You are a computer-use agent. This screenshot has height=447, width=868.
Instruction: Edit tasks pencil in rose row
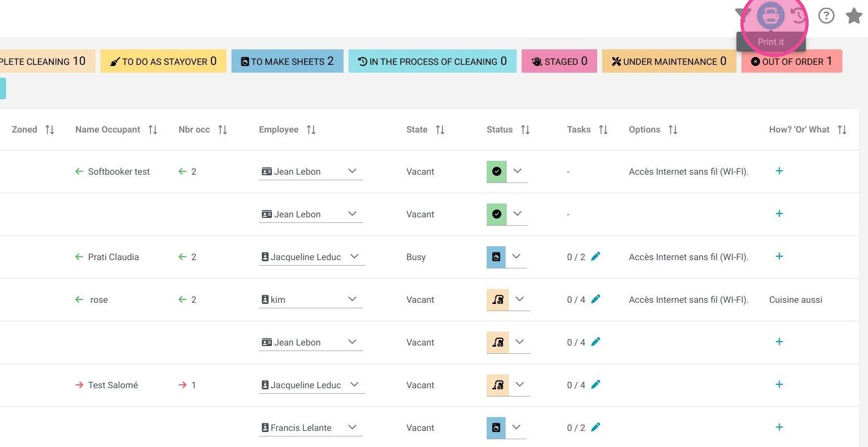[596, 299]
